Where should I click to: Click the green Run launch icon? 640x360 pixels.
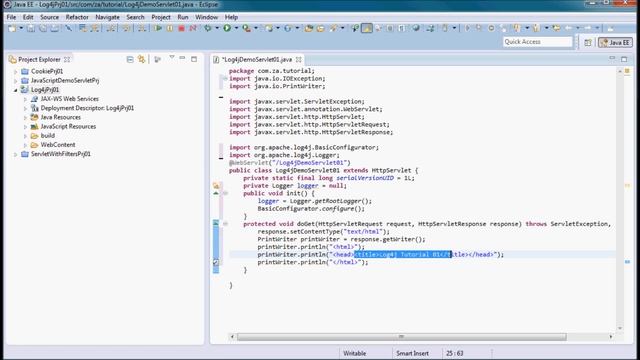pos(227,28)
